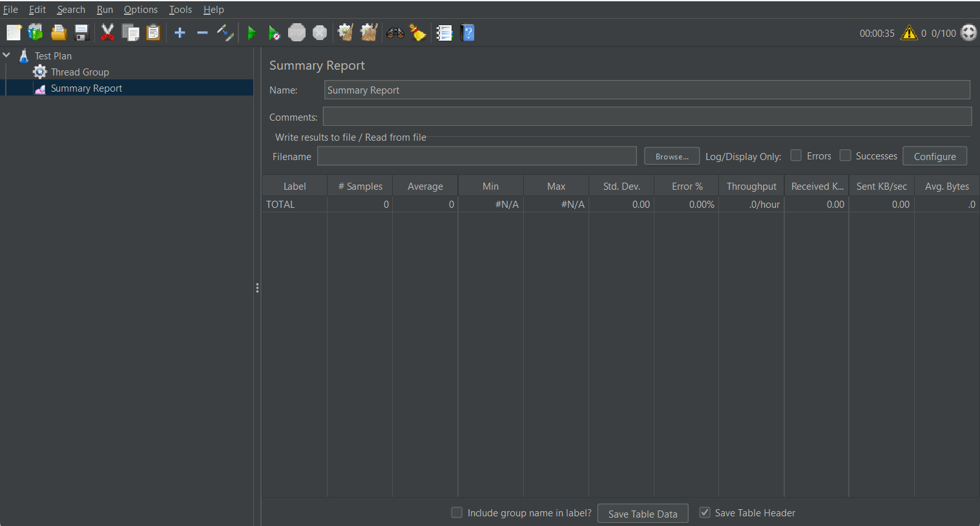Click the Stop test icon
Viewport: 980px width, 526px height.
click(x=297, y=32)
